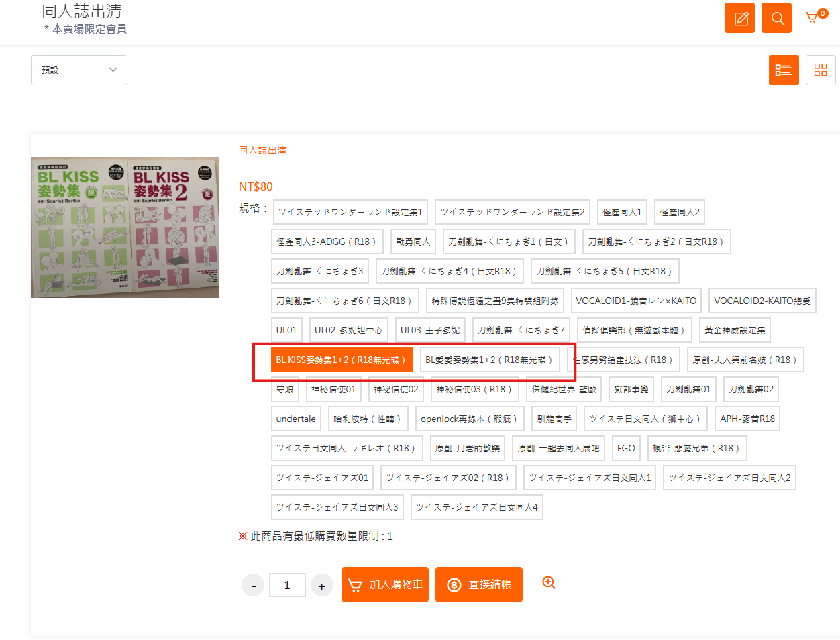The image size is (840, 640).
Task: Select 怪產同人3-ADGG (R18) option
Action: [327, 242]
